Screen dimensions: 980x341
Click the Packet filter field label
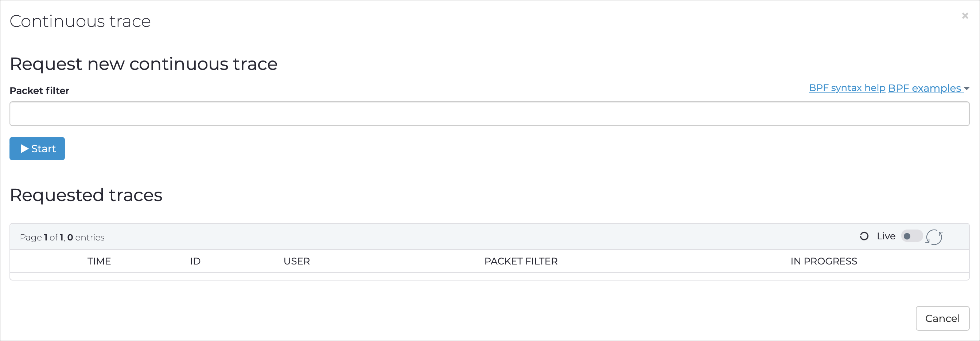[39, 90]
